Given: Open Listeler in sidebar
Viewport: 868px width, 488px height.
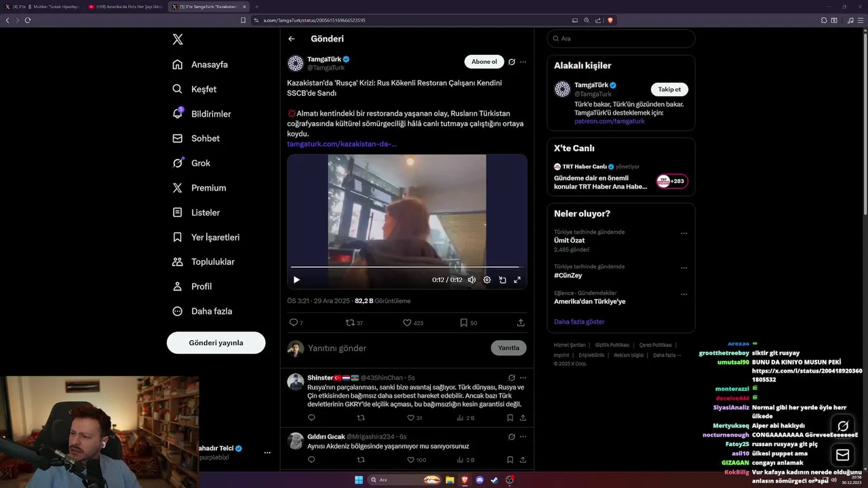Looking at the screenshot, I should [196, 212].
